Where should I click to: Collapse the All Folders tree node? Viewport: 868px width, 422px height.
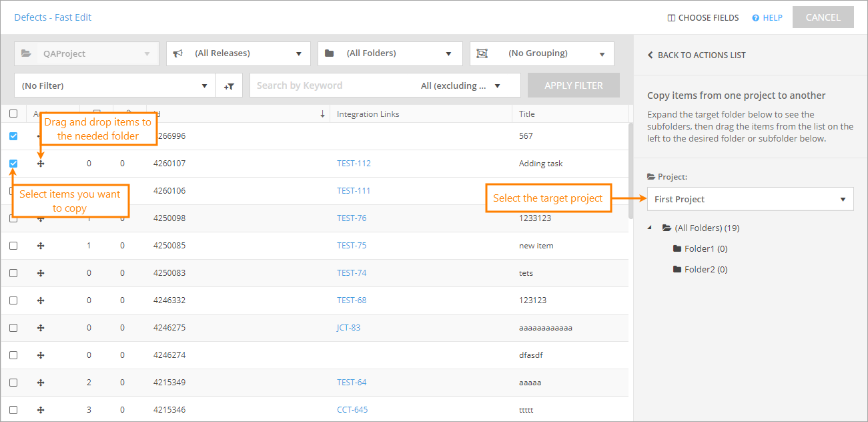click(x=651, y=228)
